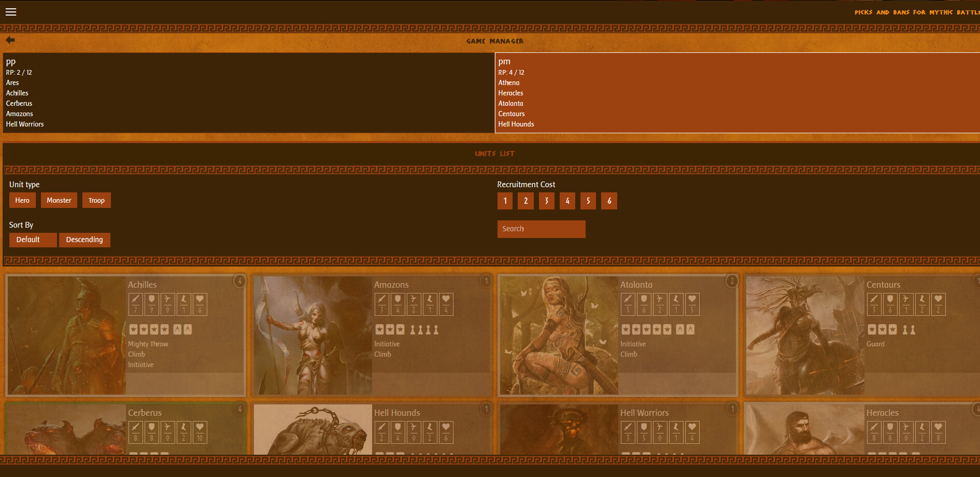Click Heracles' shield defense icon

tap(890, 432)
